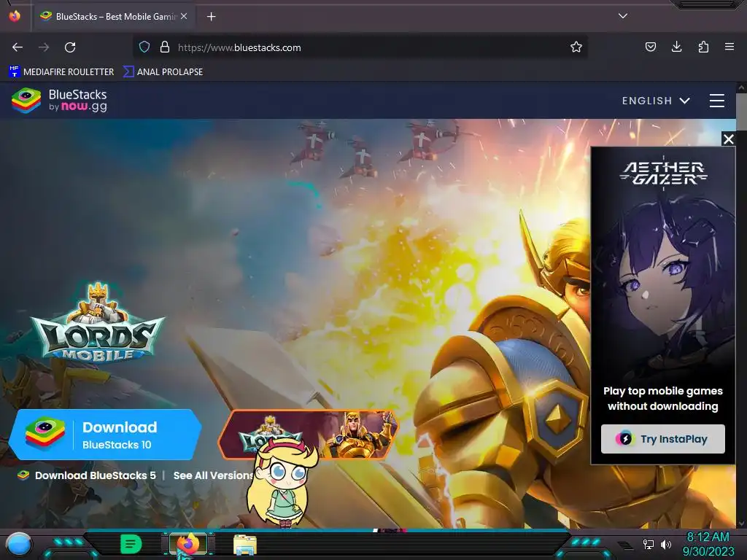Image resolution: width=747 pixels, height=560 pixels.
Task: Close the BlueStacks browser tab
Action: pyautogui.click(x=184, y=16)
